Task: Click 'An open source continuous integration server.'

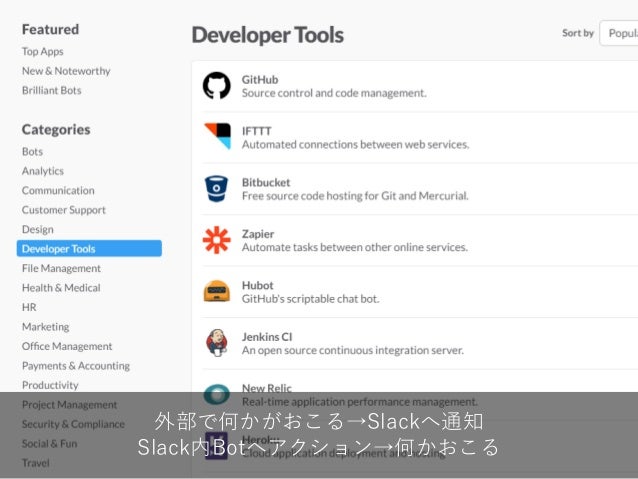Action: click(x=353, y=350)
